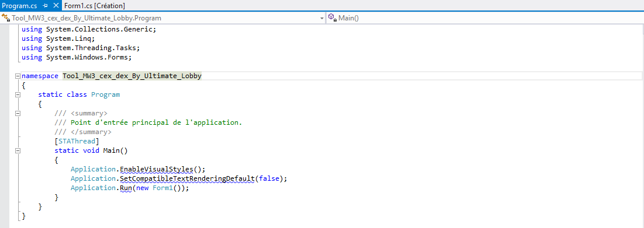This screenshot has width=644, height=228.
Task: Click the closing '</summary>' comment tag
Action: (x=91, y=132)
